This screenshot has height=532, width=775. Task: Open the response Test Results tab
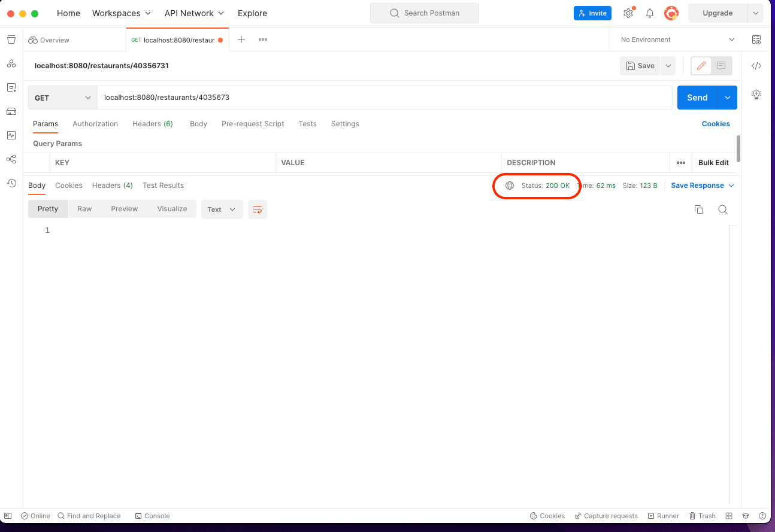click(x=163, y=186)
